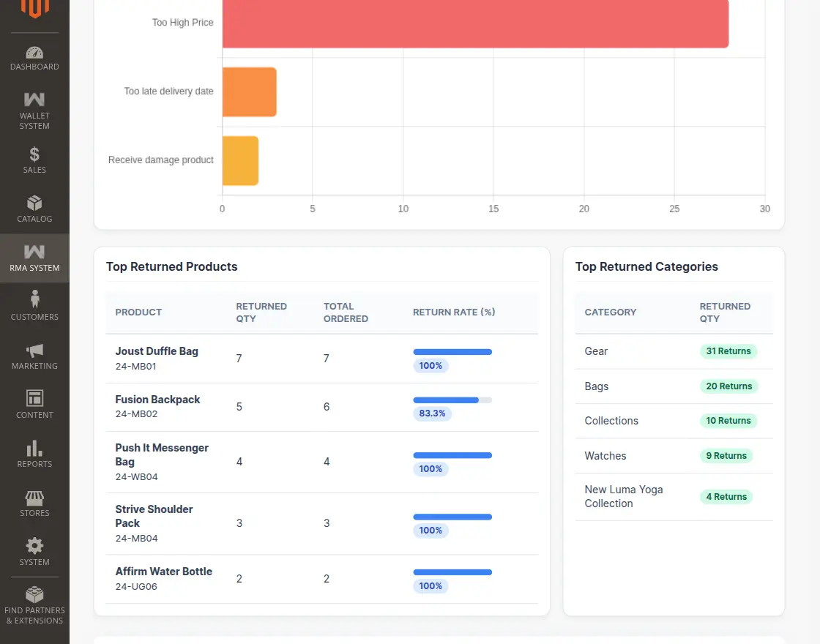Open the Wallet System menu icon
820x644 pixels.
[34, 100]
